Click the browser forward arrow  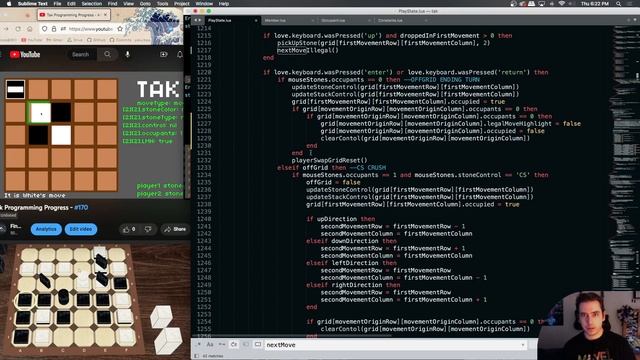(6, 29)
